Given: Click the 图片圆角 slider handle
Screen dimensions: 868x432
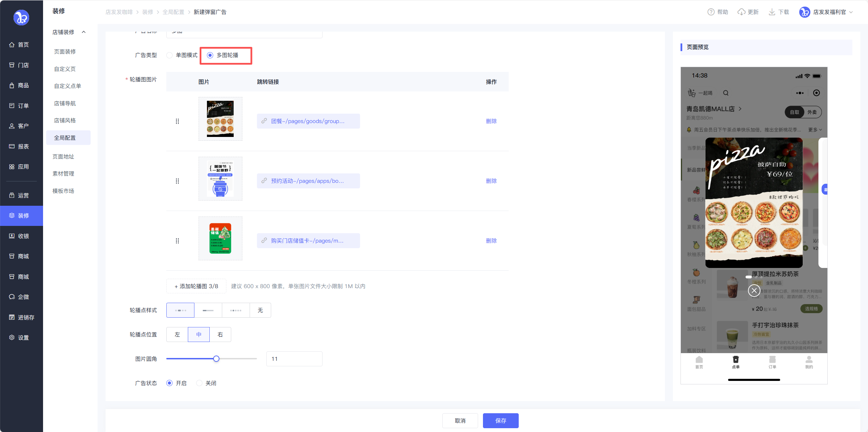Looking at the screenshot, I should pyautogui.click(x=216, y=359).
